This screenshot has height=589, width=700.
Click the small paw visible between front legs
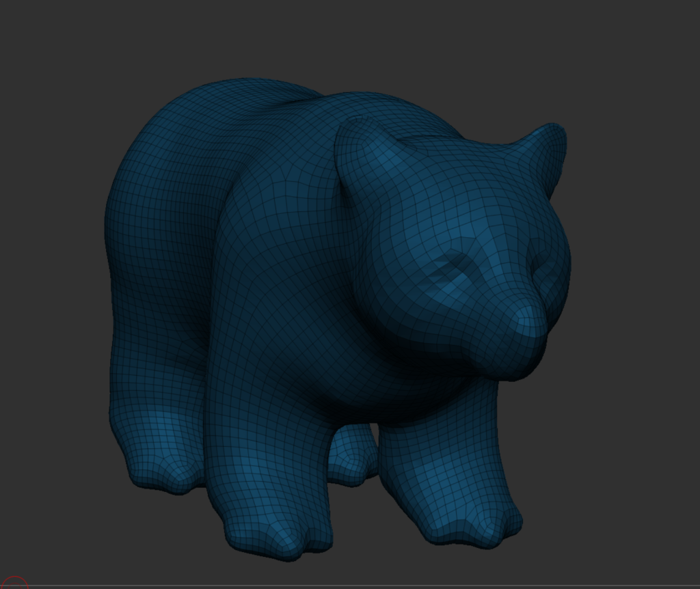pyautogui.click(x=352, y=456)
